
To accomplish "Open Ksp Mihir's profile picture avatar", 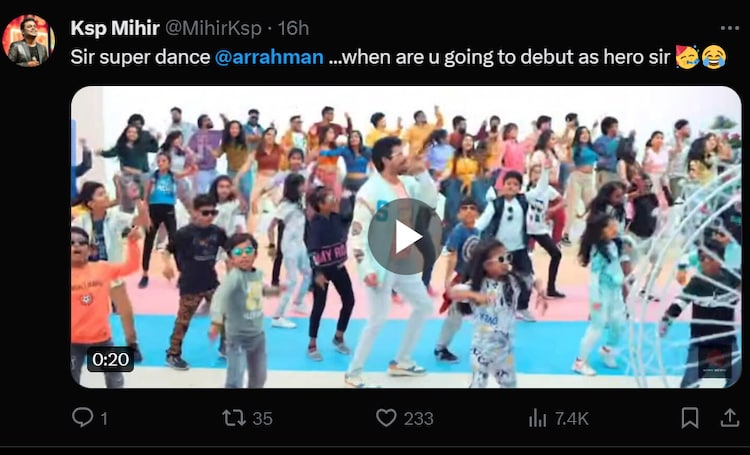I will 28,40.
